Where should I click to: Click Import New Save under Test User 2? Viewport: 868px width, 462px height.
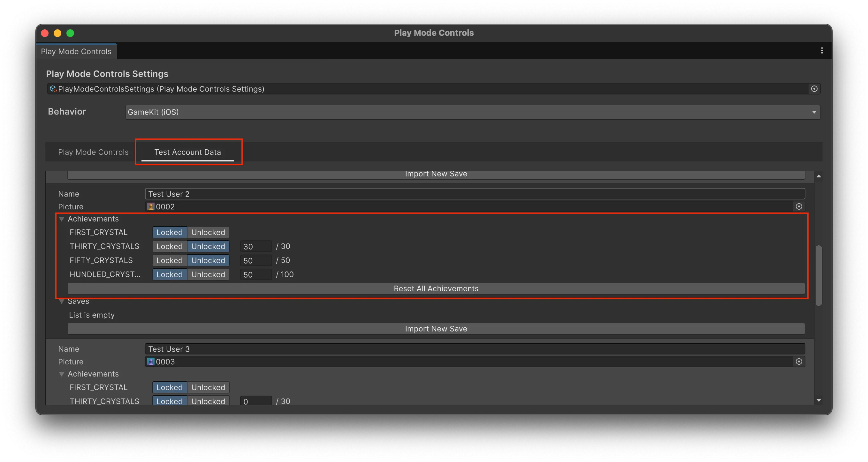point(436,329)
